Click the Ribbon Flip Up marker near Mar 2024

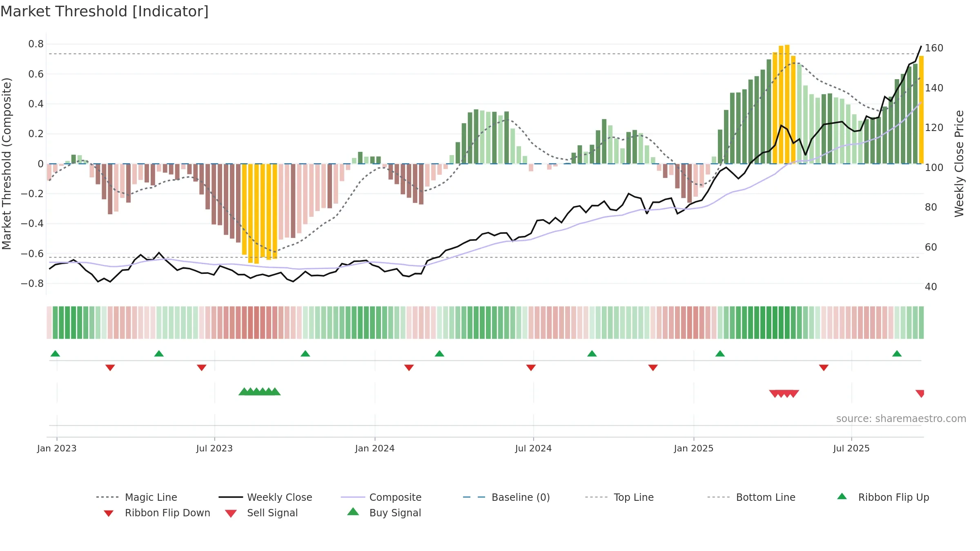[x=439, y=353]
